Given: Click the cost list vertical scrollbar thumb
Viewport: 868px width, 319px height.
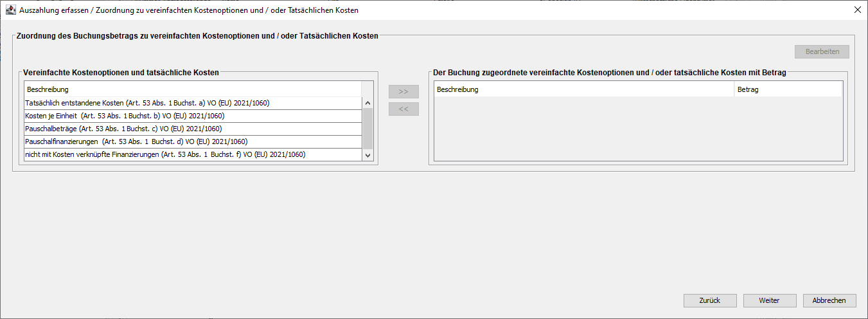Looking at the screenshot, I should click(x=368, y=128).
